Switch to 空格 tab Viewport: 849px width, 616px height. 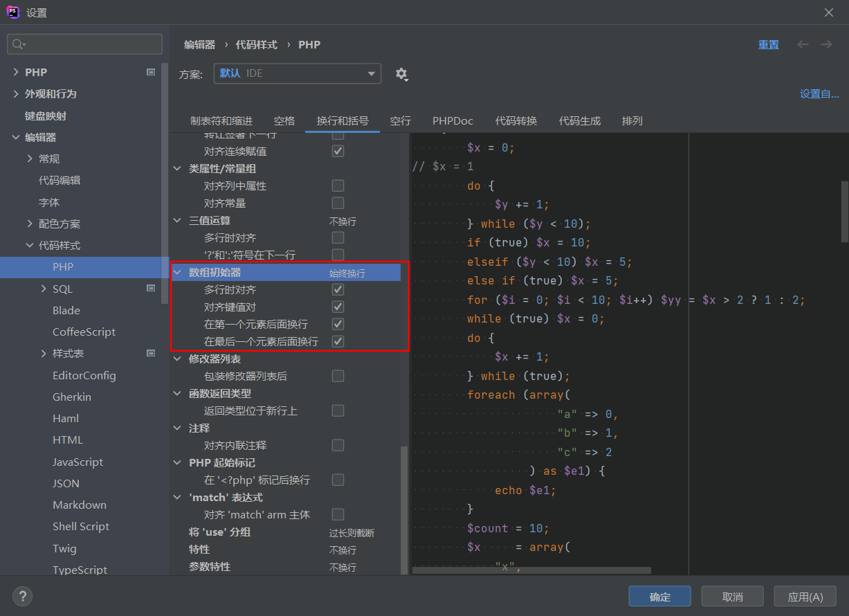click(x=284, y=120)
